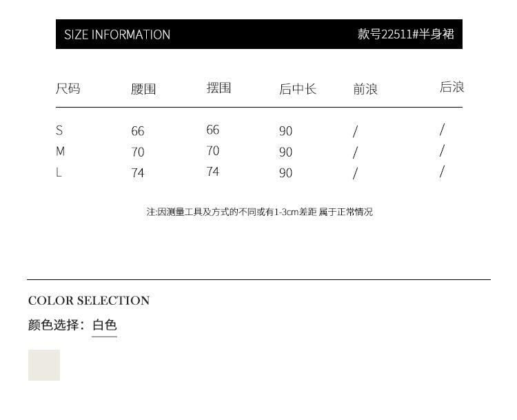Click the COLOR SELECTION heading
Screen dimensions: 517x420
point(89,301)
